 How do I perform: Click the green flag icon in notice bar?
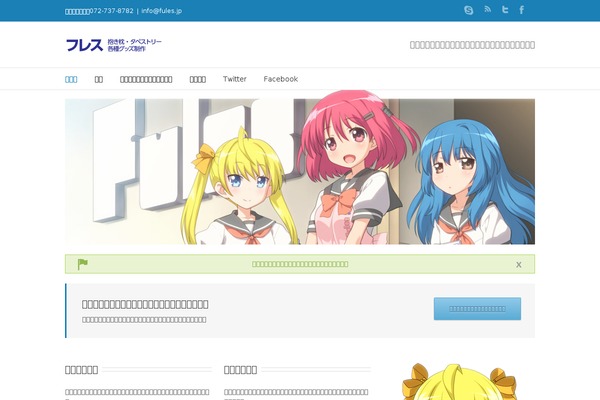coord(83,264)
